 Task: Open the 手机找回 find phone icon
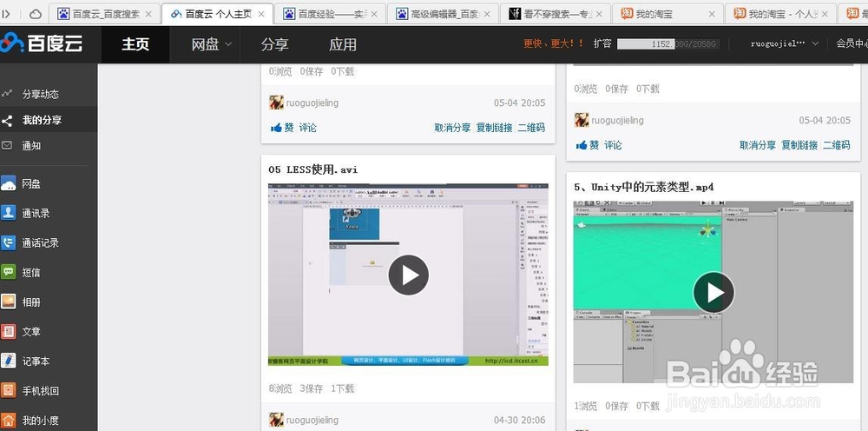pyautogui.click(x=8, y=390)
